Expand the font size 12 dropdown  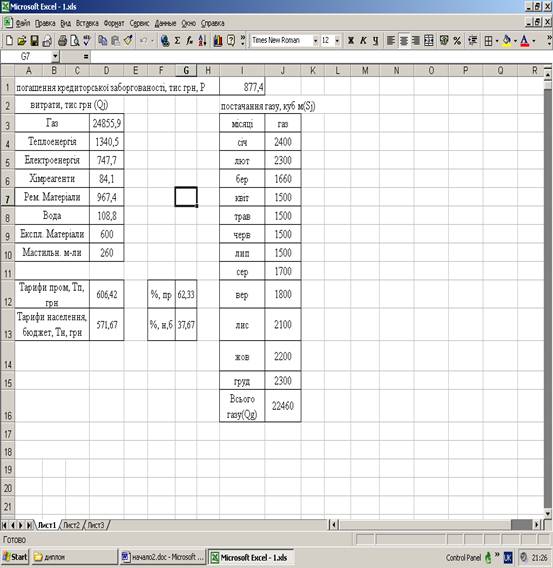[337, 41]
